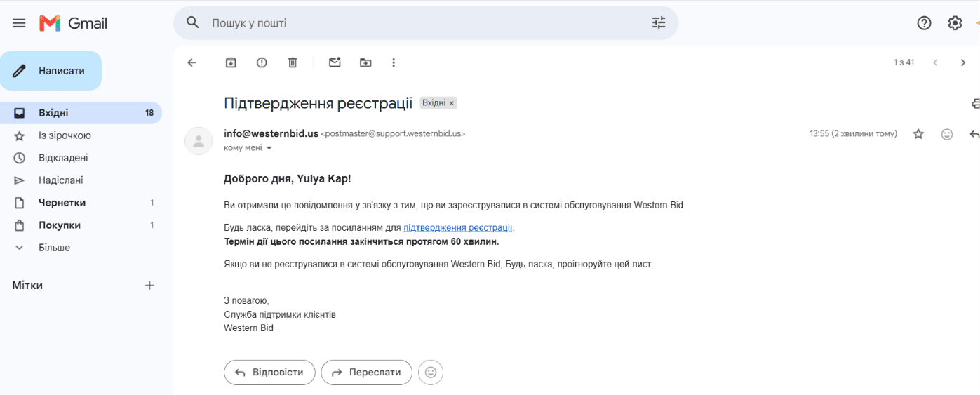980x395 pixels.
Task: Open the Вхідні folder
Action: pos(81,113)
